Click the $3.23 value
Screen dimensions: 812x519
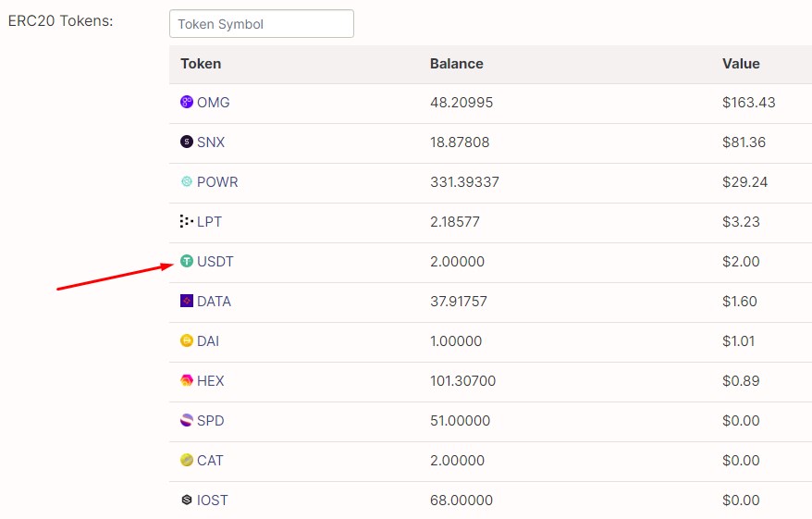coord(741,222)
